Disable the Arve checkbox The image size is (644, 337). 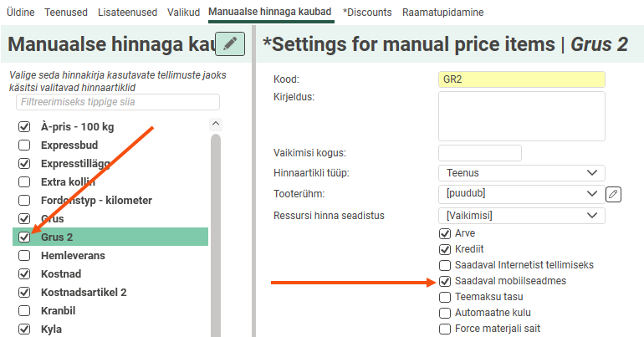(x=445, y=233)
